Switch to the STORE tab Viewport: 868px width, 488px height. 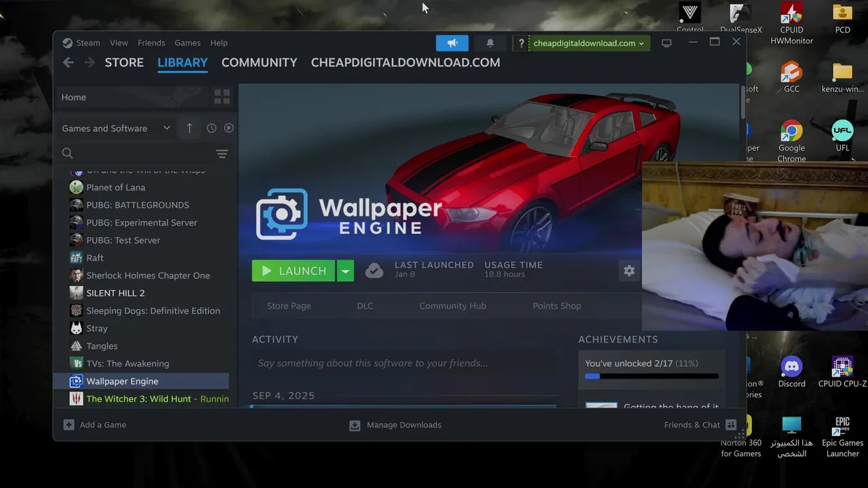pyautogui.click(x=124, y=62)
